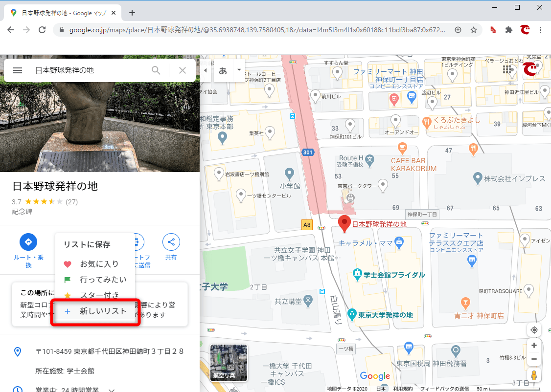Click 日本 region link in footer

(381, 389)
